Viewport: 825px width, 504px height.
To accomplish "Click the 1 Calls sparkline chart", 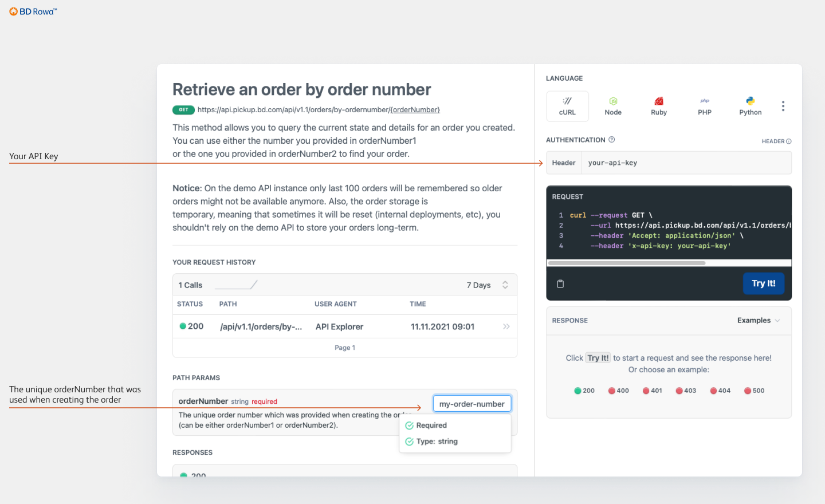I will click(236, 285).
